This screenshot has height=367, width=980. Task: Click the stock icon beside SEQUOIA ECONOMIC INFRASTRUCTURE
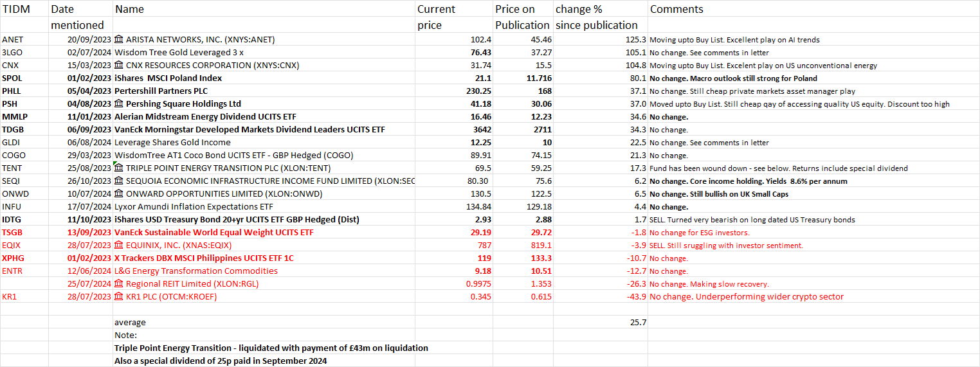coord(119,181)
